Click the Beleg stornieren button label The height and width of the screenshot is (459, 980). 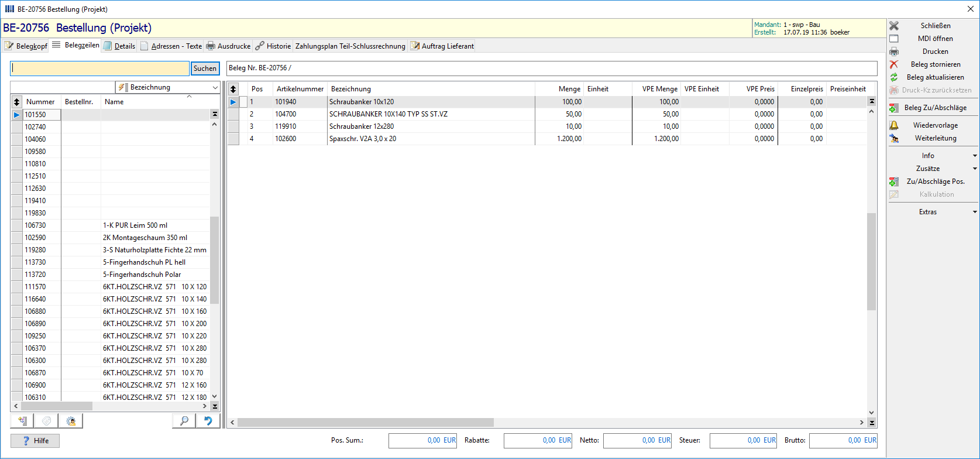(x=936, y=64)
